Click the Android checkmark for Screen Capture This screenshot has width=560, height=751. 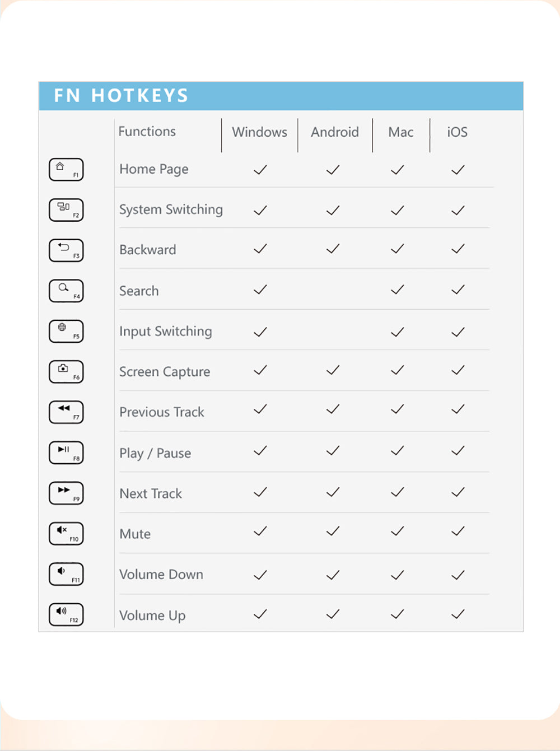333,370
